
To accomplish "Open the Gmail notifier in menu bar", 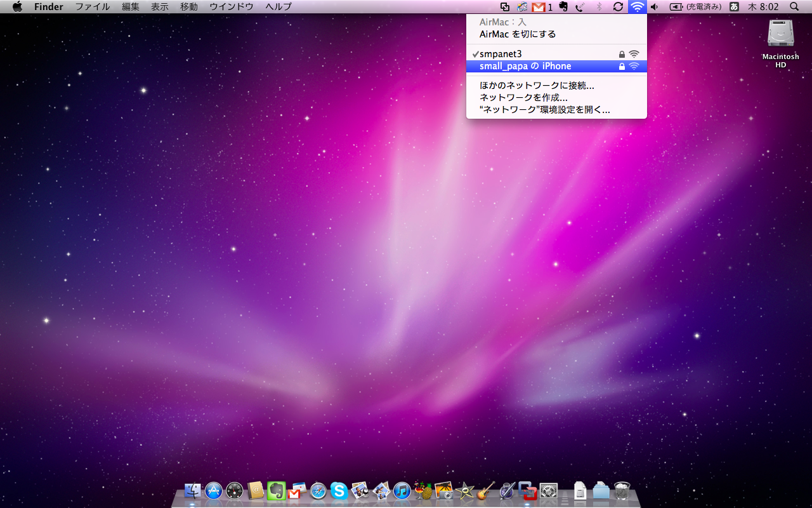I will click(x=542, y=7).
